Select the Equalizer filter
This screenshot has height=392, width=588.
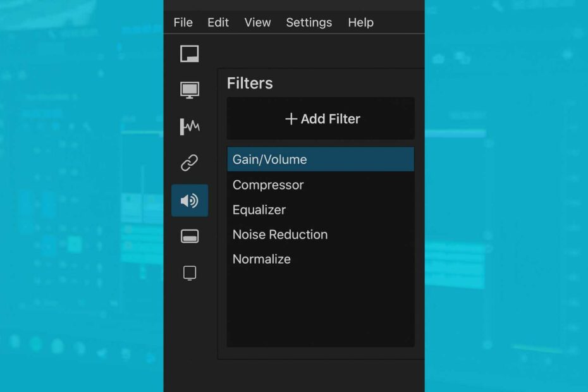[x=321, y=209]
